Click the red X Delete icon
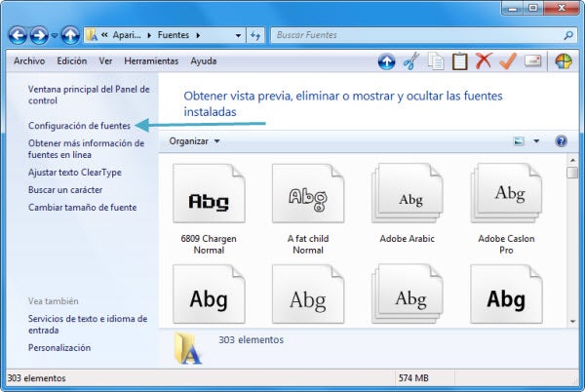 coord(484,61)
